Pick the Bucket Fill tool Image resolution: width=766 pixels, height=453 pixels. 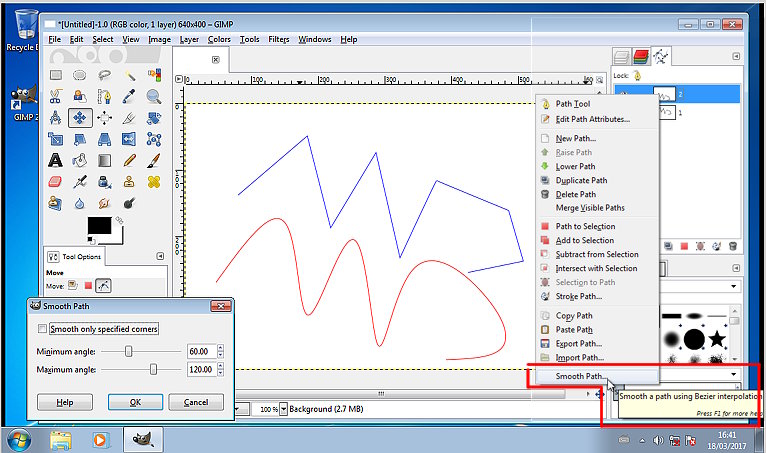[80, 160]
